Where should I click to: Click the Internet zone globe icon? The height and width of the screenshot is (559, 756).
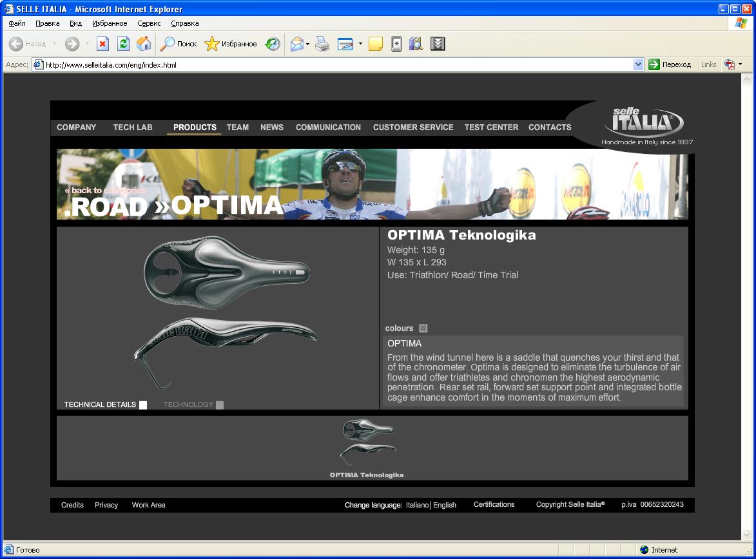pos(644,550)
